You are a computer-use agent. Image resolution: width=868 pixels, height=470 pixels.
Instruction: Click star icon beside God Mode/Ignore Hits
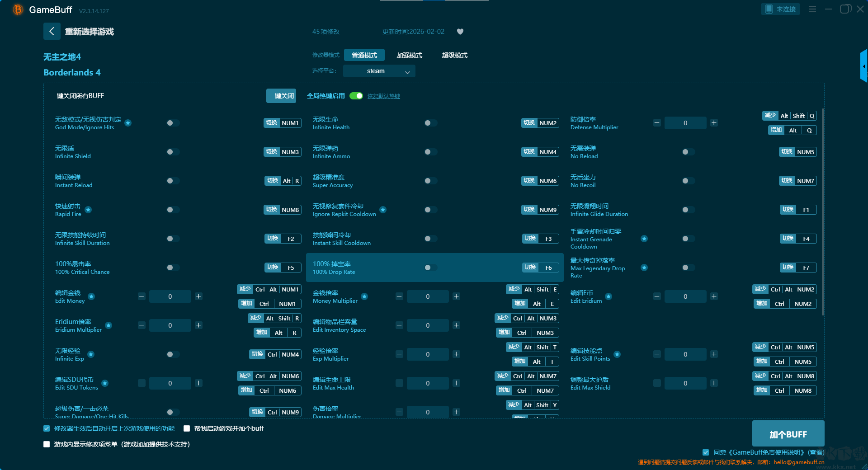pos(128,123)
